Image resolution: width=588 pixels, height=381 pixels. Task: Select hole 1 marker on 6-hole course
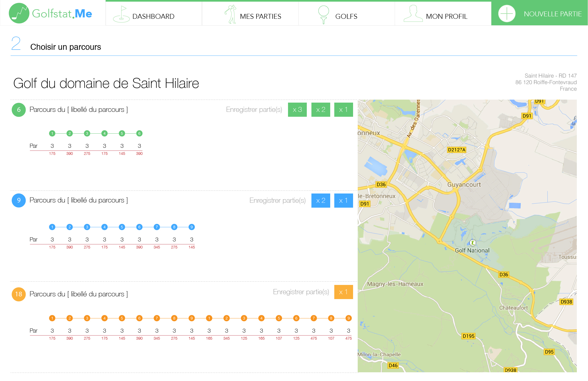point(52,133)
